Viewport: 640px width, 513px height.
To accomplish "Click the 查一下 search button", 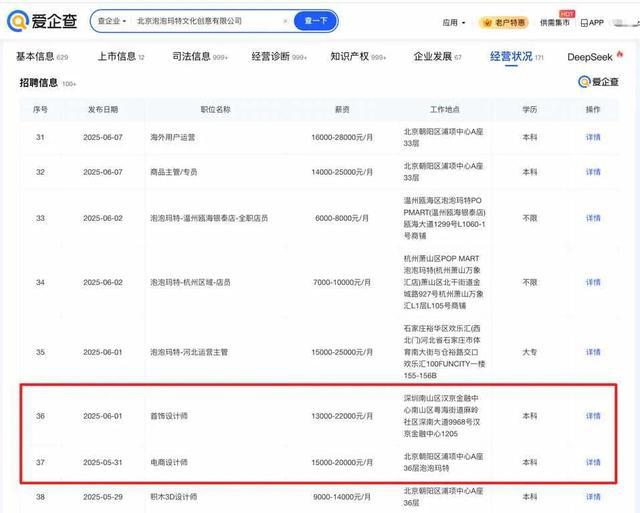I will tap(316, 21).
